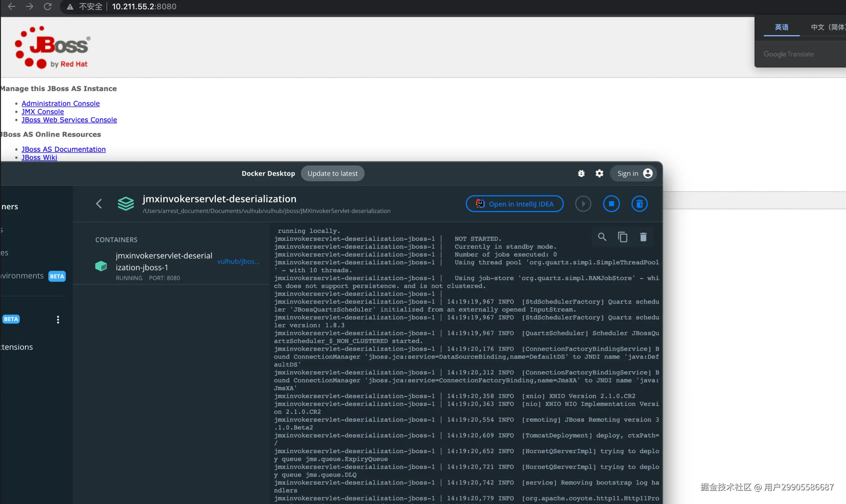Click the compose stack layers icon
The image size is (846, 504).
126,204
